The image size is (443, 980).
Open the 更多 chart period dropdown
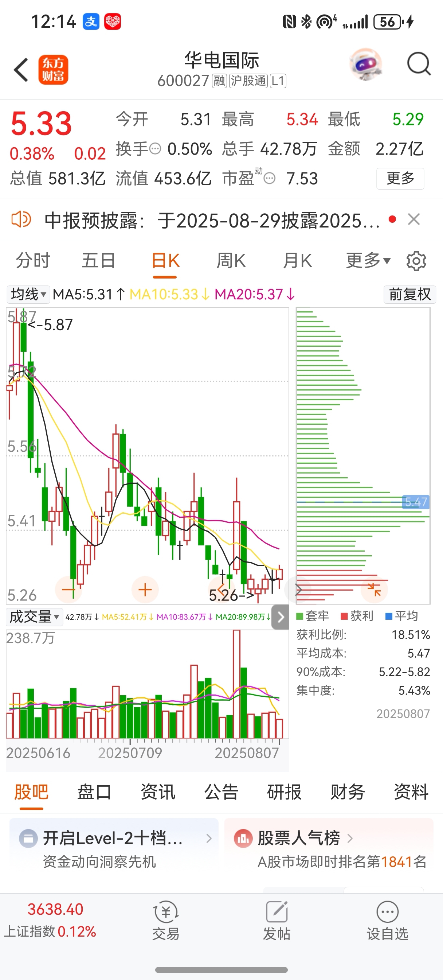(x=368, y=261)
